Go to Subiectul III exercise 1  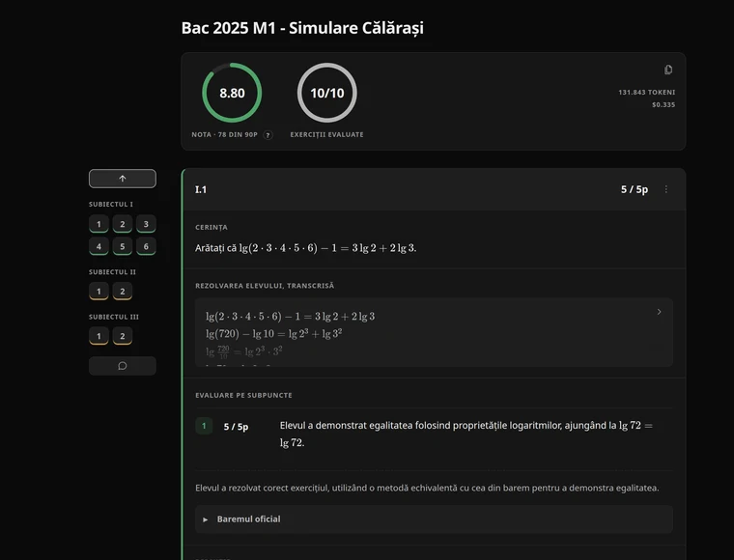[x=99, y=336]
